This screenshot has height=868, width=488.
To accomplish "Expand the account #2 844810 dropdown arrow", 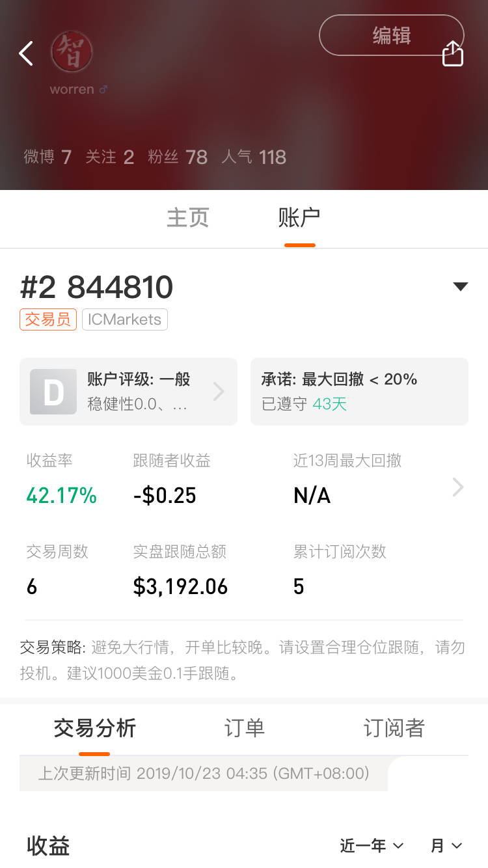I will click(460, 286).
